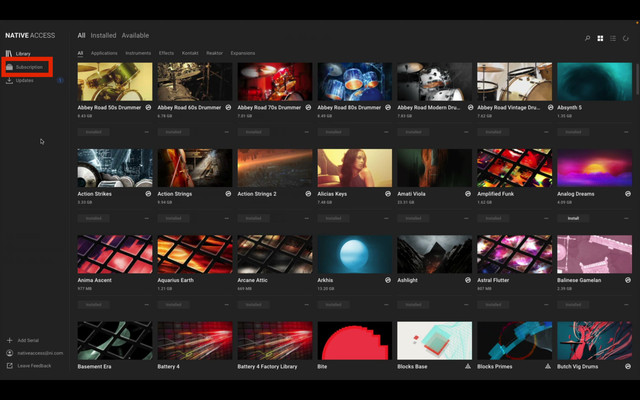Image resolution: width=640 pixels, height=400 pixels.
Task: Show only Installed products
Action: click(x=103, y=36)
